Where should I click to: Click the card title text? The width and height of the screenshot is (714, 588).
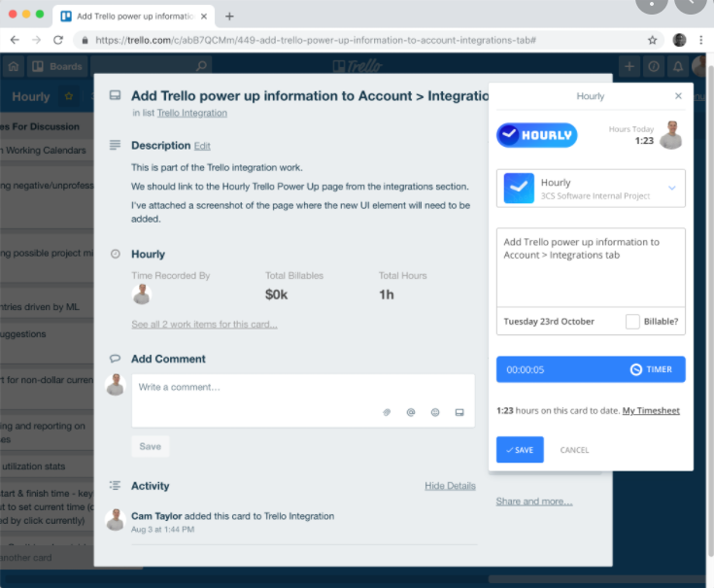point(310,96)
